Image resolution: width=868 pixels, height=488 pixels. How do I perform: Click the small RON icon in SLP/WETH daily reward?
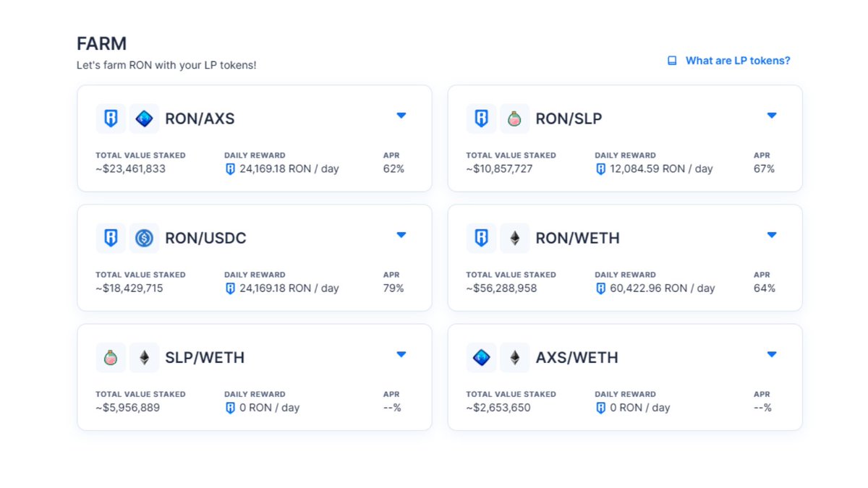(x=230, y=408)
